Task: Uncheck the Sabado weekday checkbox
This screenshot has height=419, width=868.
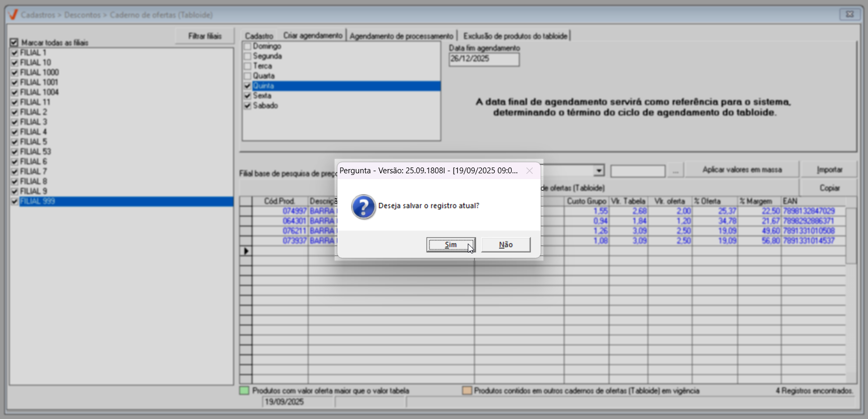Action: [247, 106]
